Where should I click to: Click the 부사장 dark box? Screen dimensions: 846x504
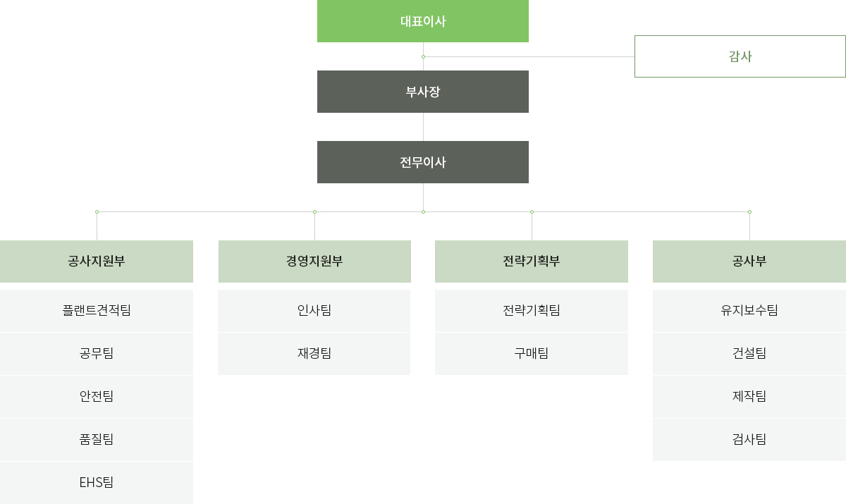click(x=423, y=92)
